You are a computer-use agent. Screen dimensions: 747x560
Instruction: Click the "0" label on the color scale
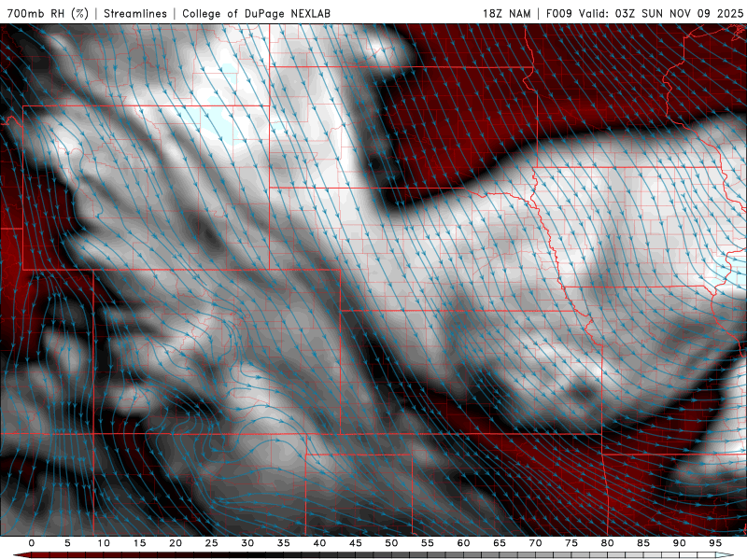tap(32, 543)
